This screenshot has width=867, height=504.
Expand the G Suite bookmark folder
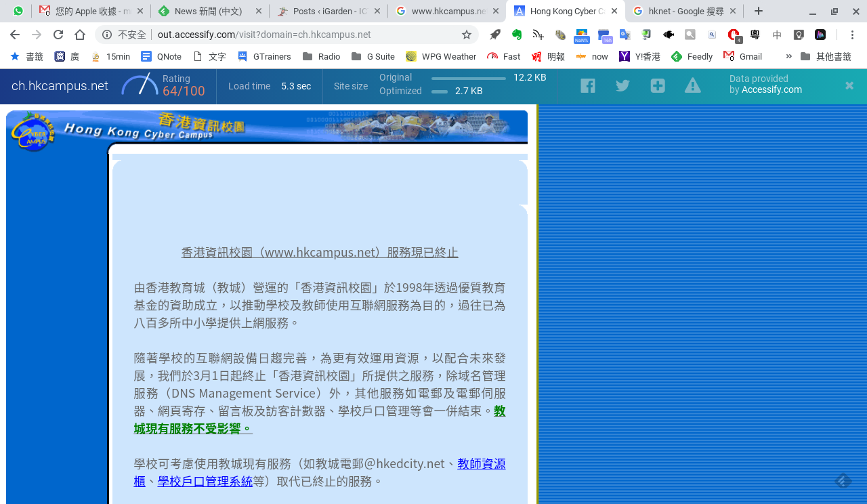coord(373,56)
